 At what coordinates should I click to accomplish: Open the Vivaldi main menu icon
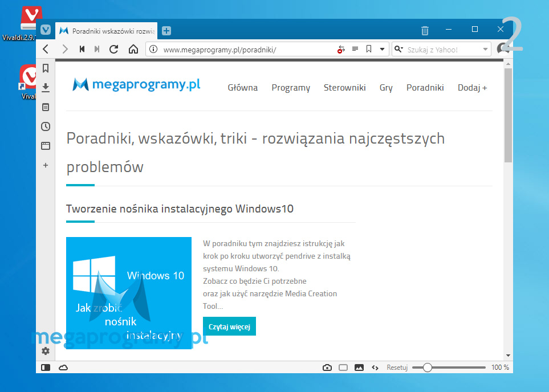click(x=46, y=30)
